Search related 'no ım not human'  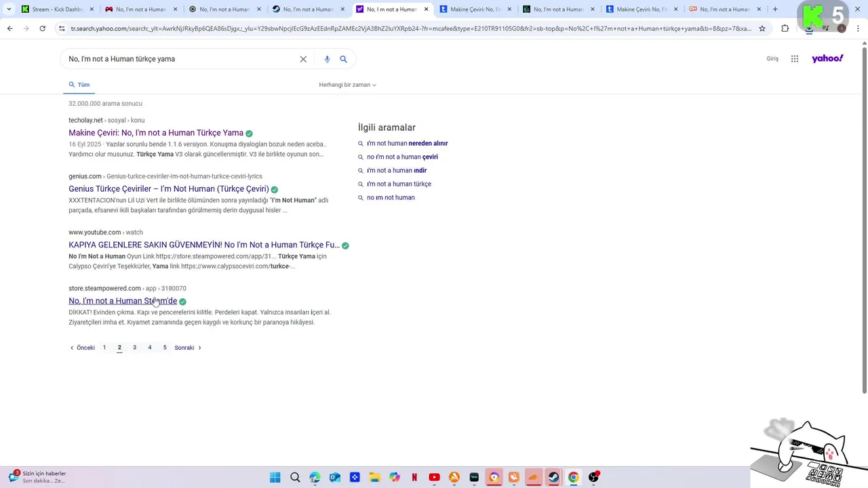point(391,198)
